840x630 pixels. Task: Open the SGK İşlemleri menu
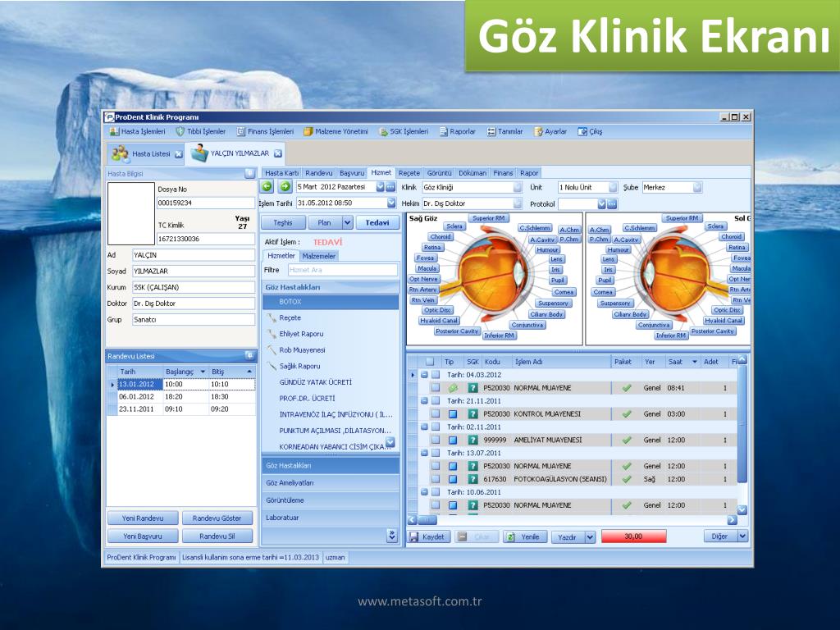(404, 131)
